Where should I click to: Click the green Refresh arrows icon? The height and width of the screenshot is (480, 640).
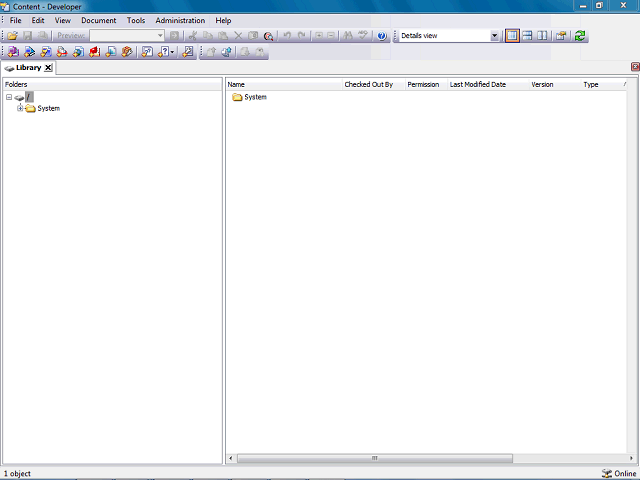(x=580, y=36)
